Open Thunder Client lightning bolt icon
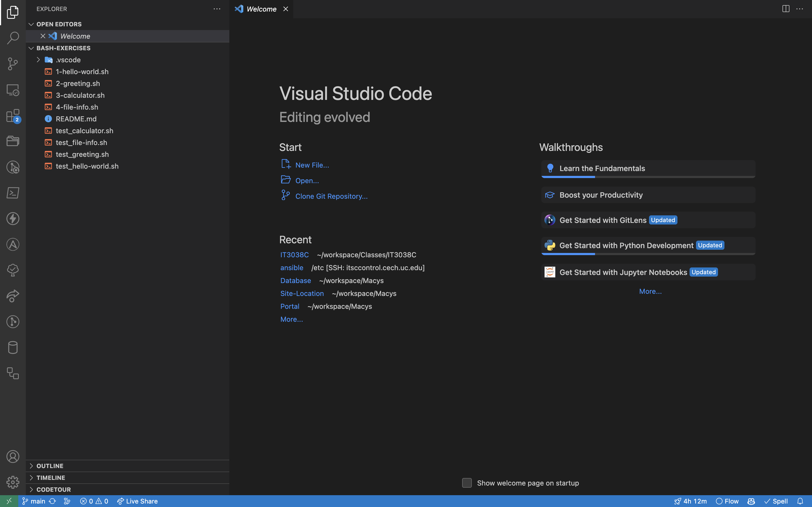 pos(13,219)
